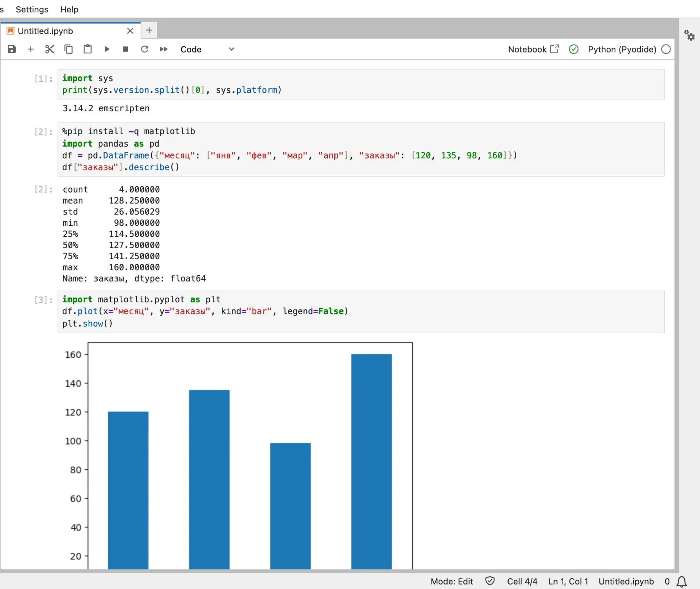The width and height of the screenshot is (700, 589).
Task: Click the notifications bell in the status bar
Action: coord(681,581)
